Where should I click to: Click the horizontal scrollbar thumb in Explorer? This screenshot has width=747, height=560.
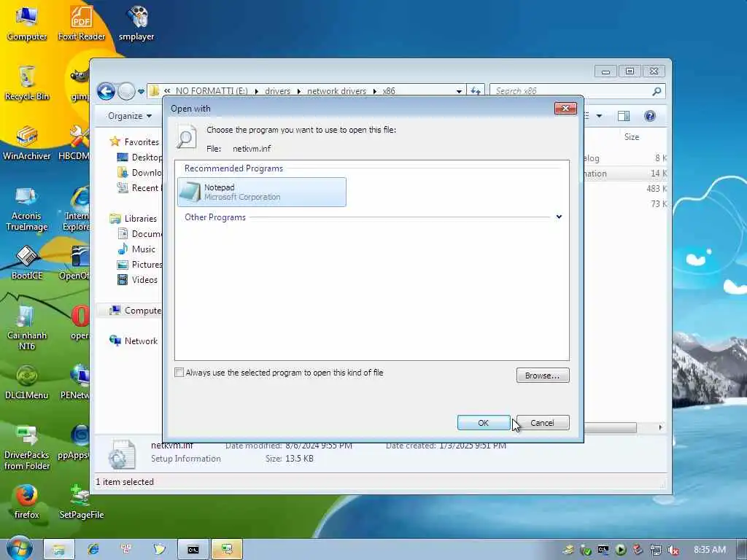coord(611,427)
